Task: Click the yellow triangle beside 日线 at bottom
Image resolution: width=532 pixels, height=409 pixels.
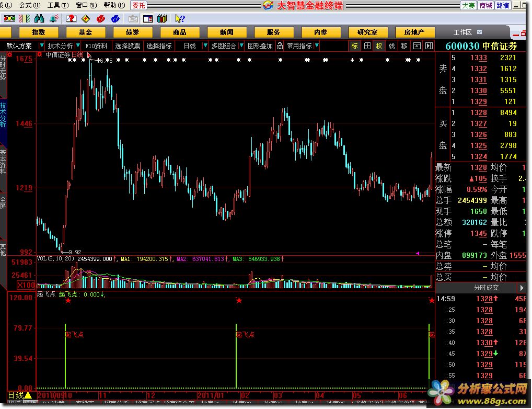Action: (x=28, y=395)
